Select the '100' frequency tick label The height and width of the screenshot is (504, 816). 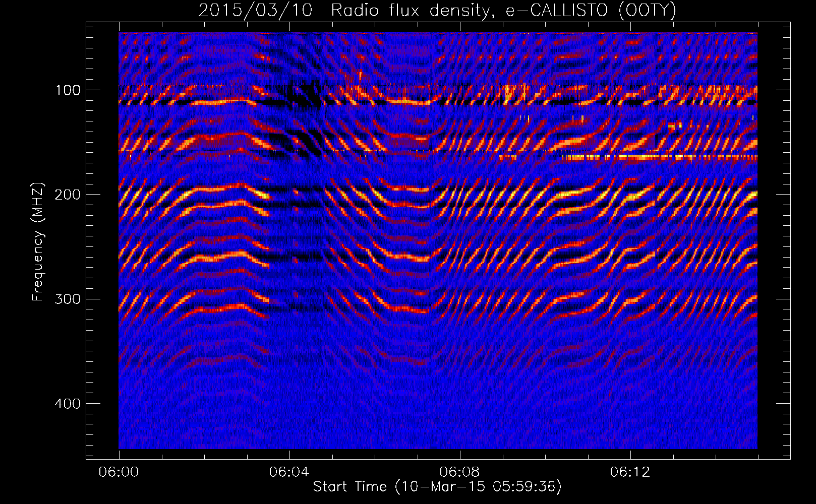(x=67, y=90)
